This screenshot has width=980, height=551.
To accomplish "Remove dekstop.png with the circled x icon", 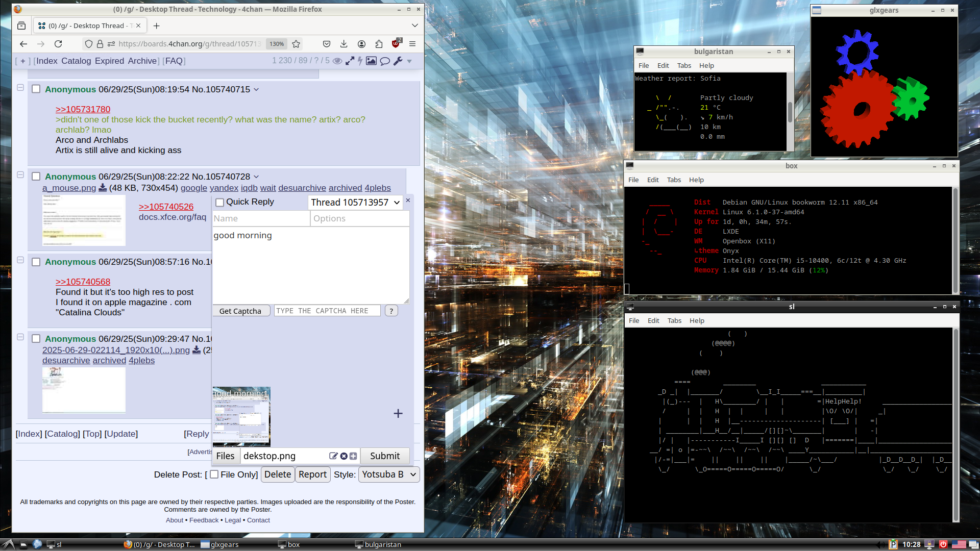I will tap(344, 456).
